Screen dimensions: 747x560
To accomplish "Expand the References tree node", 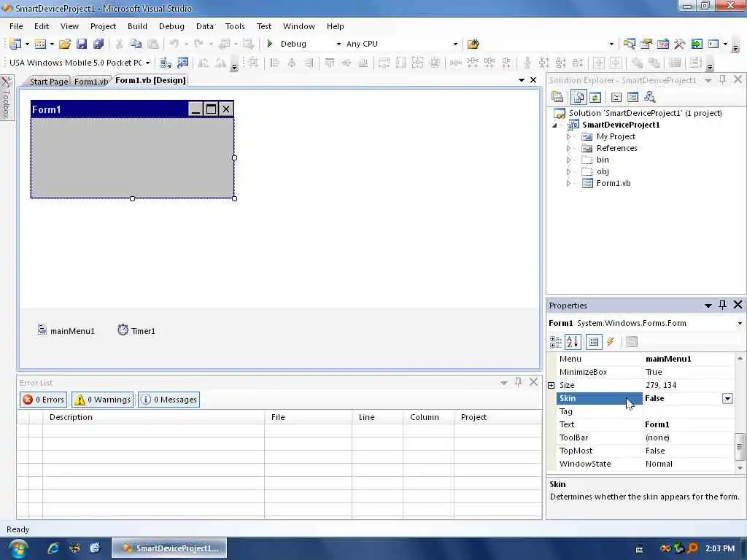I will tap(568, 149).
